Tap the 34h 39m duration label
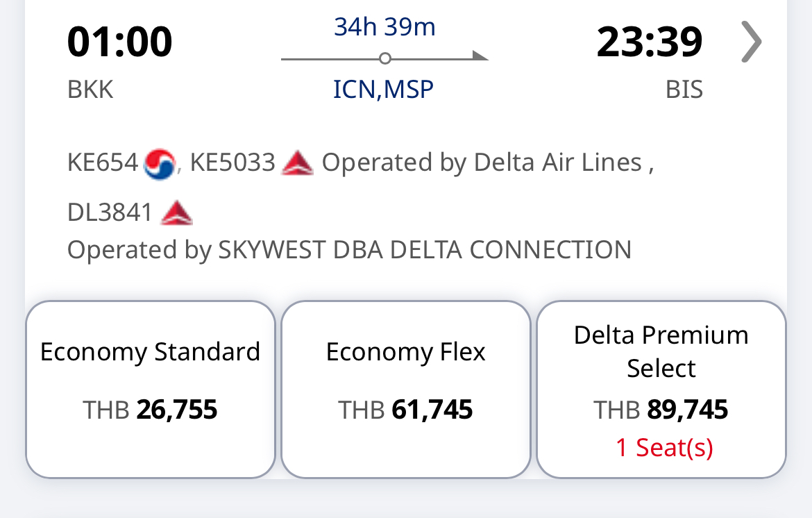 tap(384, 27)
